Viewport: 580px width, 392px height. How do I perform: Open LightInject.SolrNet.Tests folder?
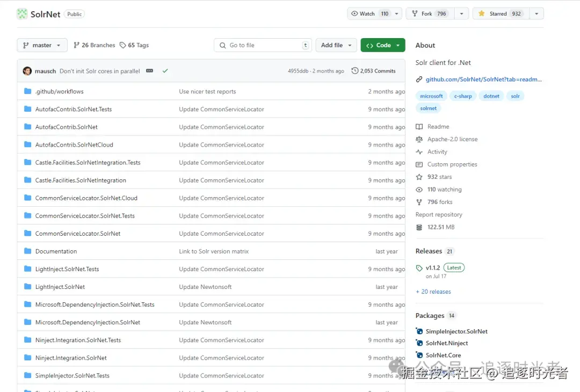pyautogui.click(x=67, y=269)
